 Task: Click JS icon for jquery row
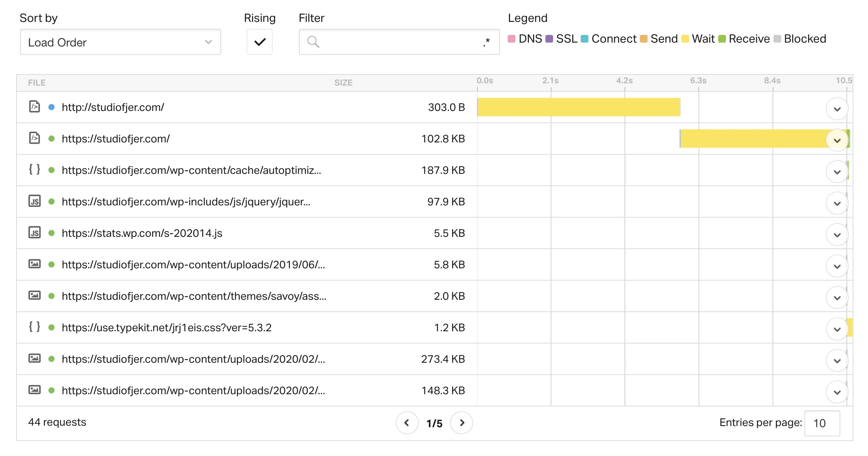tap(35, 201)
